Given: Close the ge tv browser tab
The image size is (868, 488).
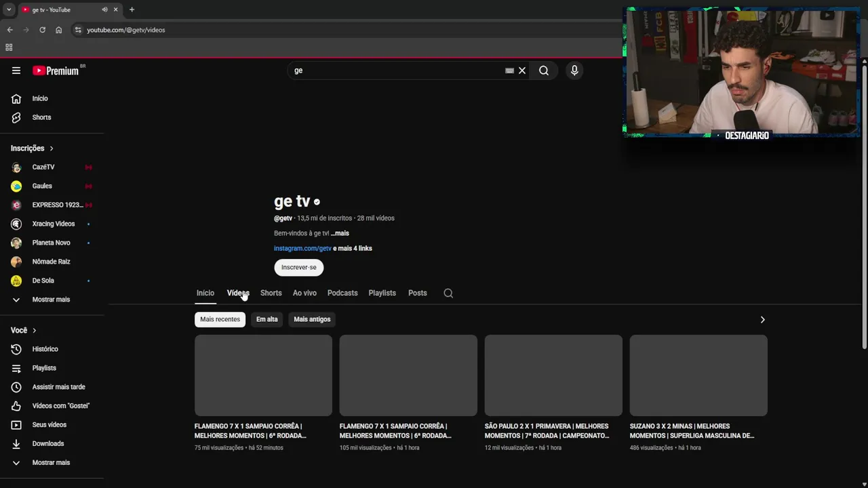Looking at the screenshot, I should click(x=116, y=9).
